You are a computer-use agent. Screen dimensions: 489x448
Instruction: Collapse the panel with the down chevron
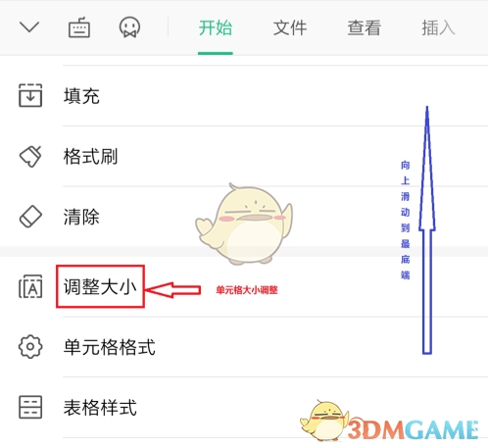tap(29, 27)
